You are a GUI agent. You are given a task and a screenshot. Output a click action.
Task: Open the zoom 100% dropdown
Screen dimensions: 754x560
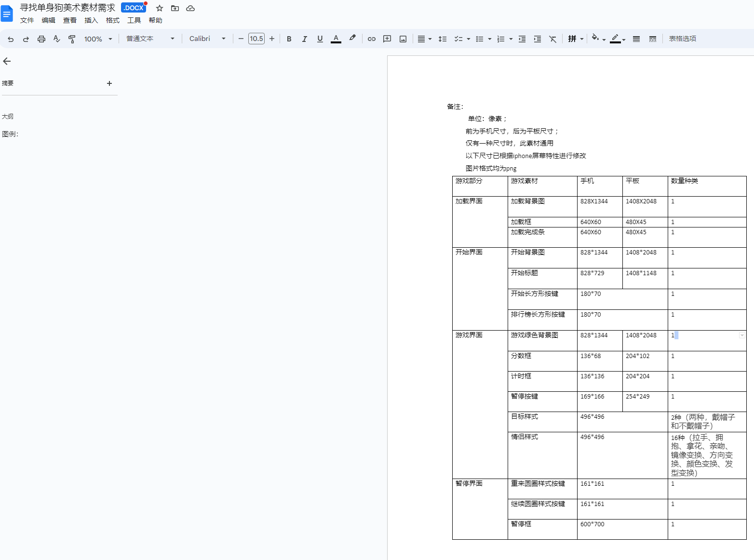tap(98, 39)
